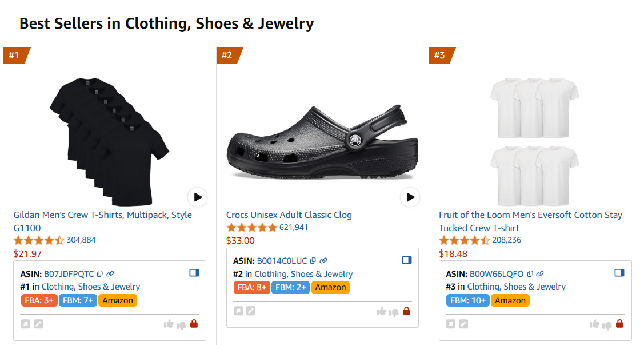Expand the FBA: 8+ sellers badge on Crocs
The image size is (644, 345).
tap(252, 287)
